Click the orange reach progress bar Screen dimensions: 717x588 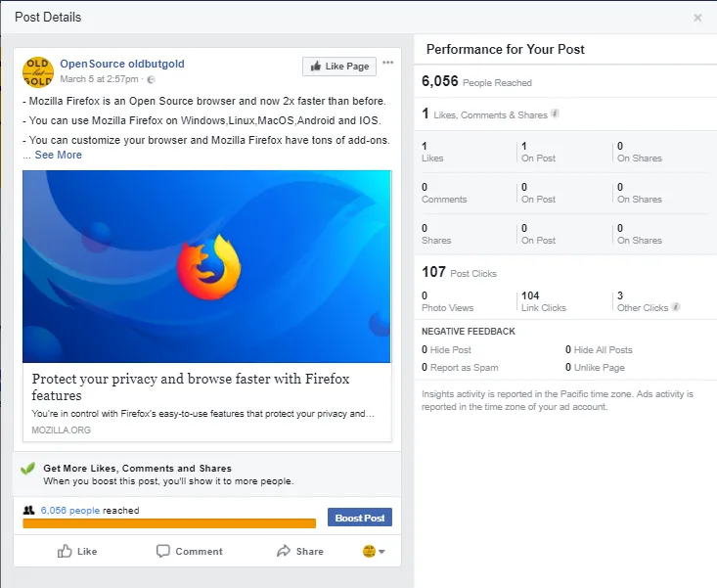pyautogui.click(x=169, y=523)
